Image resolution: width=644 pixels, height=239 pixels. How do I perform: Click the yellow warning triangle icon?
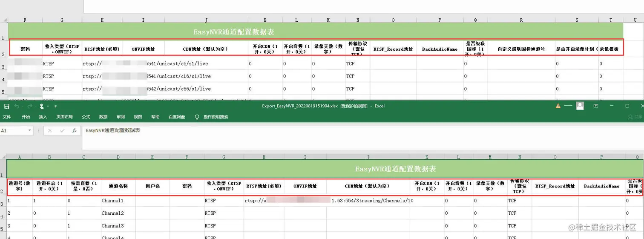pyautogui.click(x=558, y=106)
